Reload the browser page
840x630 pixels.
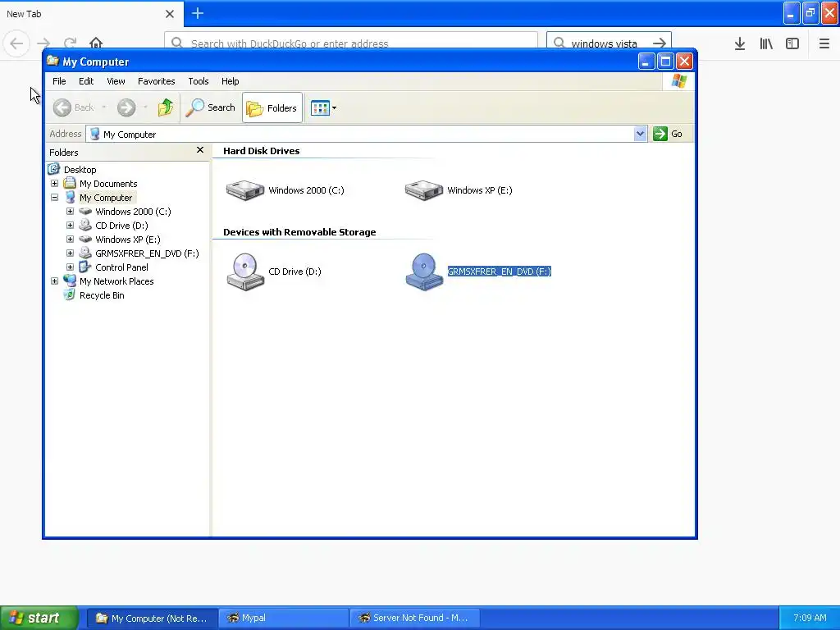70,43
